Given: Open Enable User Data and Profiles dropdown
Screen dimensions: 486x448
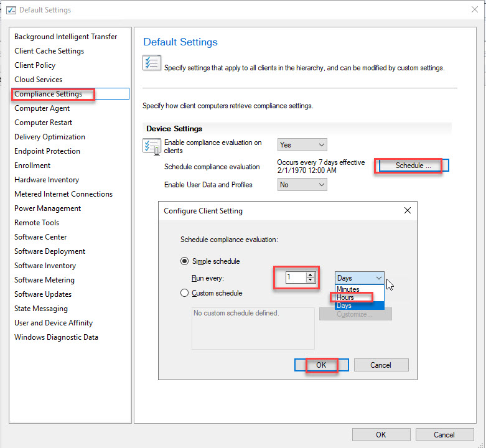Looking at the screenshot, I should coord(302,185).
